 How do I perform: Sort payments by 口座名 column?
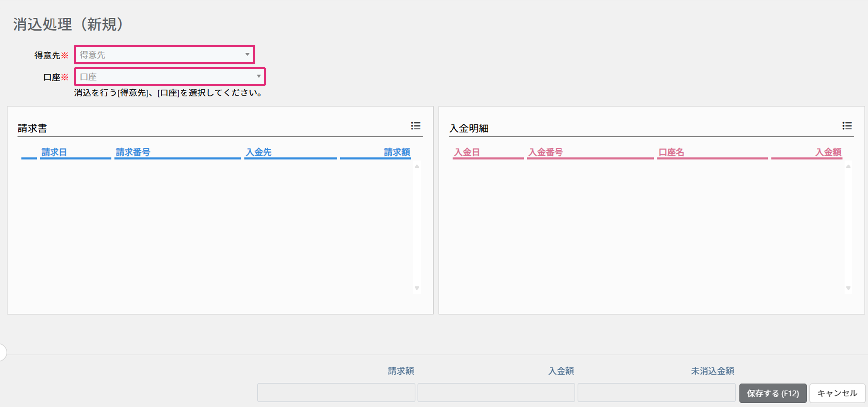tap(671, 152)
